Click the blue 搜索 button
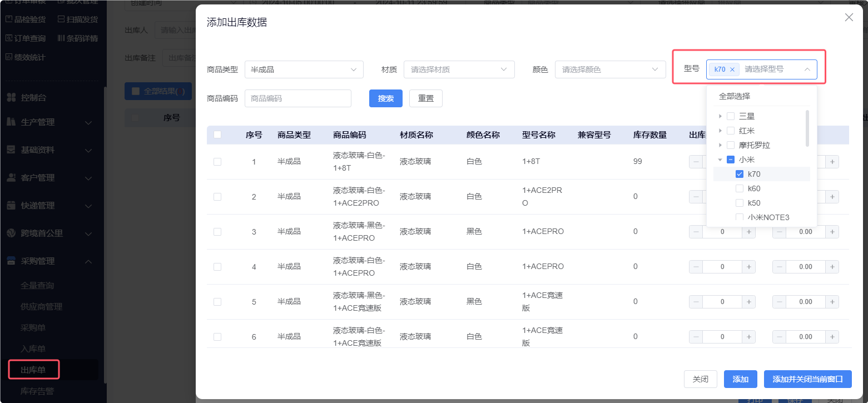Viewport: 868px width, 403px height. [x=385, y=98]
